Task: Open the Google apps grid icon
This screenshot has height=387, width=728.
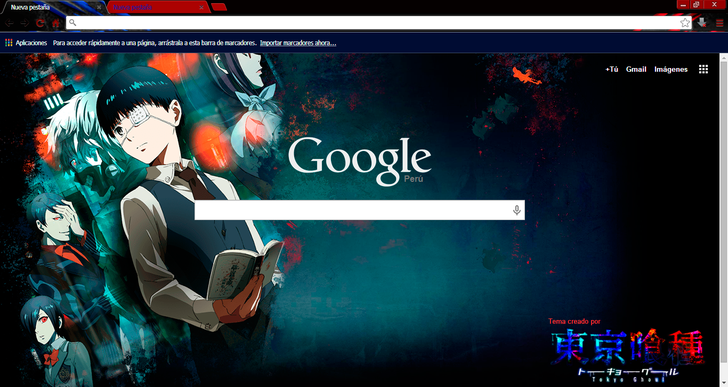Action: point(703,69)
